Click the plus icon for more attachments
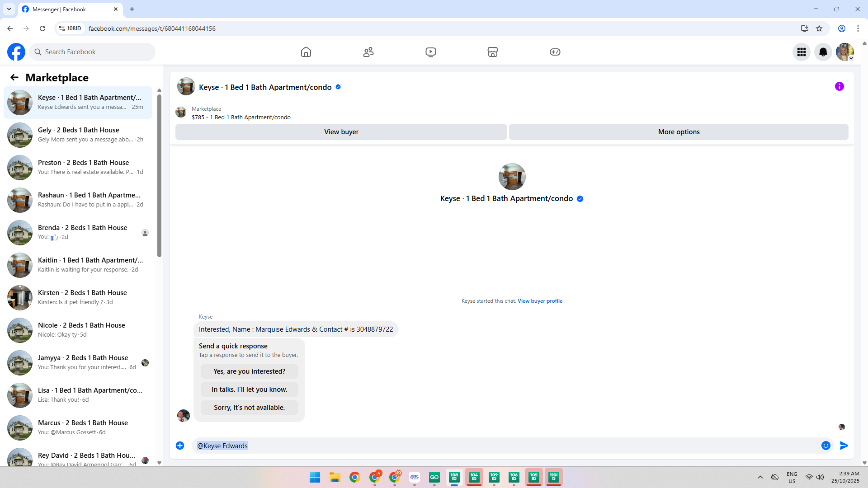 pyautogui.click(x=180, y=446)
